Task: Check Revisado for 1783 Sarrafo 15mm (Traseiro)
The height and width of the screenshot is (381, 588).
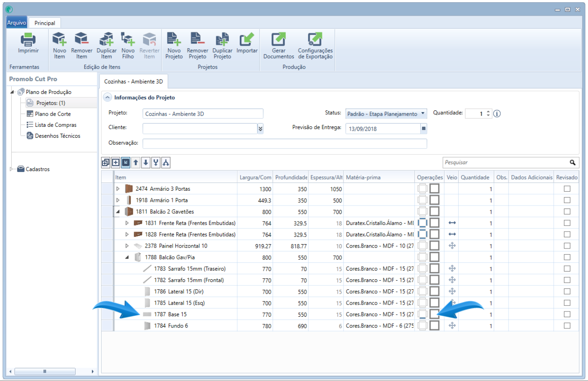Action: [567, 268]
